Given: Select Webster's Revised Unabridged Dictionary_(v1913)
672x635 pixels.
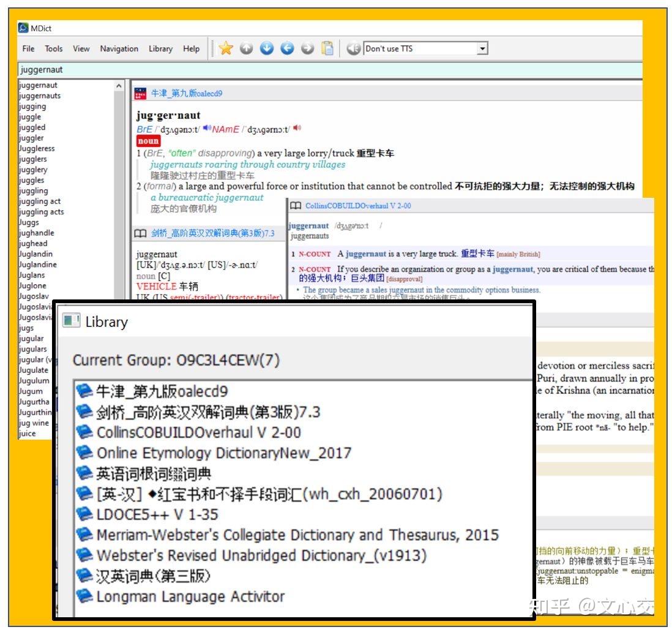Looking at the screenshot, I should click(x=262, y=555).
